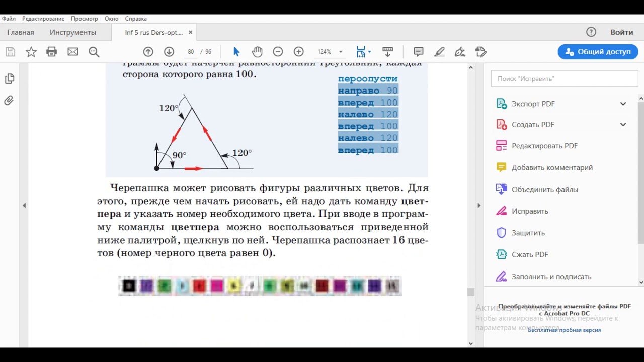Click the sign document pen icon
This screenshot has width=644, height=362.
(x=460, y=52)
